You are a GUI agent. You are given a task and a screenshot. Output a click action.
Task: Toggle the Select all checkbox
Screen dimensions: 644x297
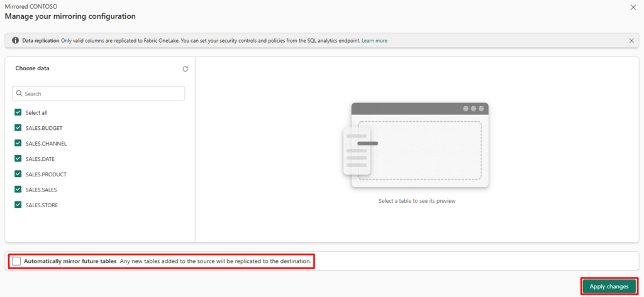click(18, 112)
